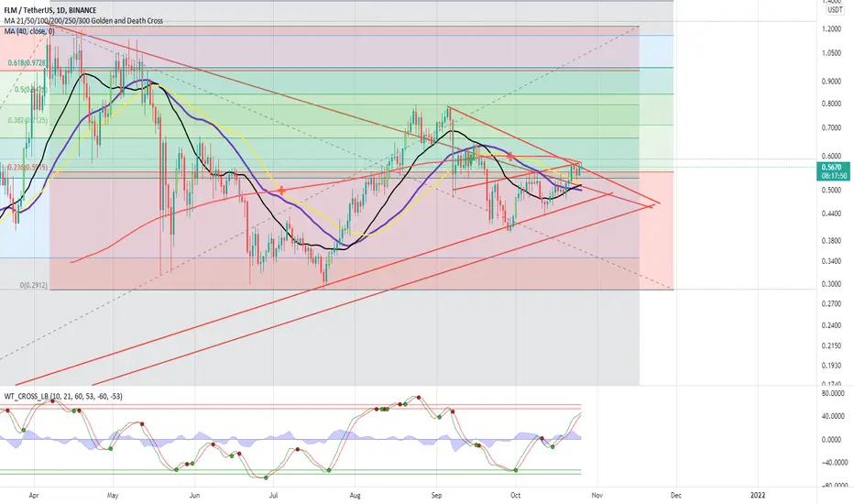Select the 0.5 Fibonacci level label
Image resolution: width=854 pixels, height=504 pixels.
(31, 90)
